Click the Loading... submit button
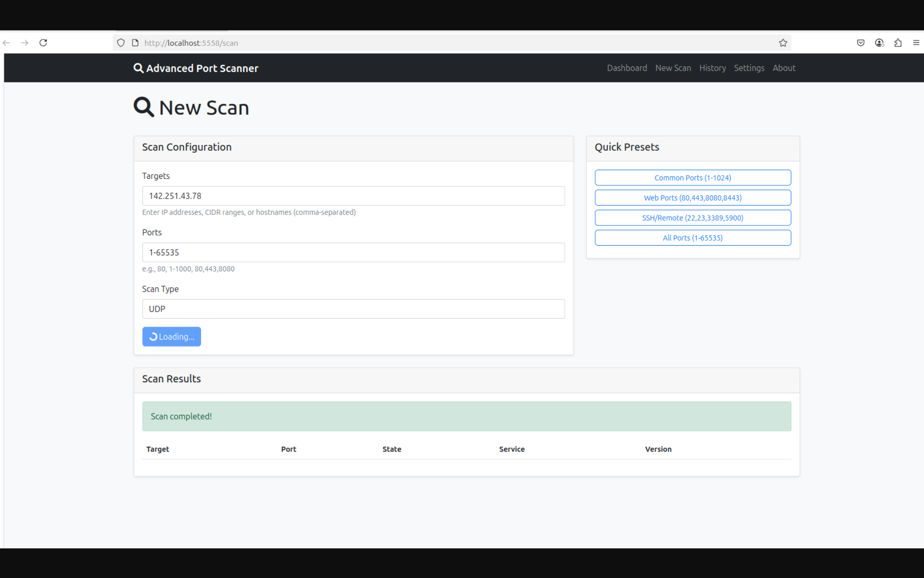Image resolution: width=924 pixels, height=578 pixels. pos(171,337)
